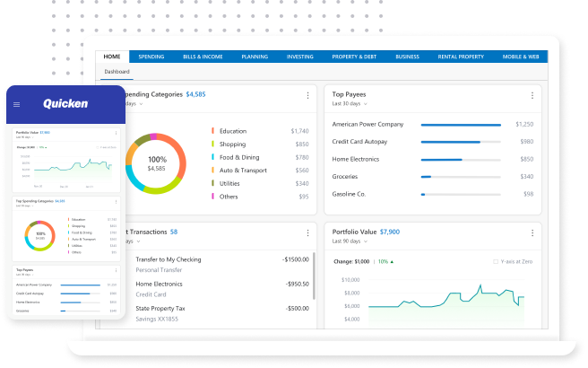Screen dimensions: 588x368
Task: Switch to the Spending tab
Action: pyautogui.click(x=151, y=57)
